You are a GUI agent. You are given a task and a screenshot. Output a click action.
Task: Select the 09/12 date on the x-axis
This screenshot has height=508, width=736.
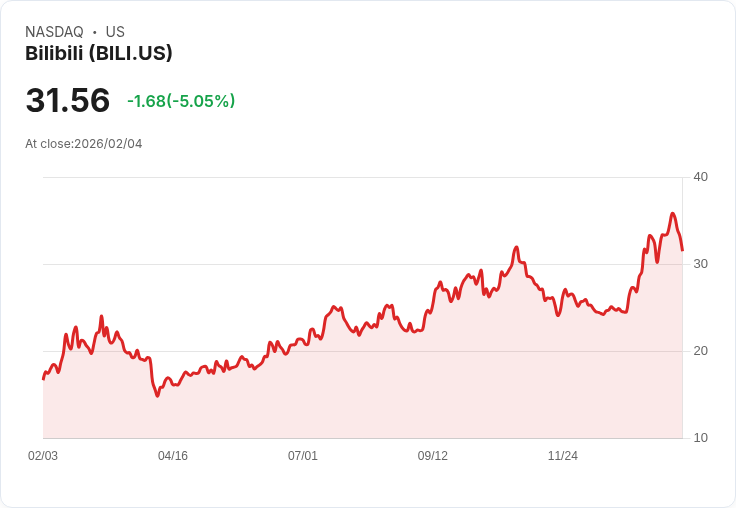coord(433,456)
